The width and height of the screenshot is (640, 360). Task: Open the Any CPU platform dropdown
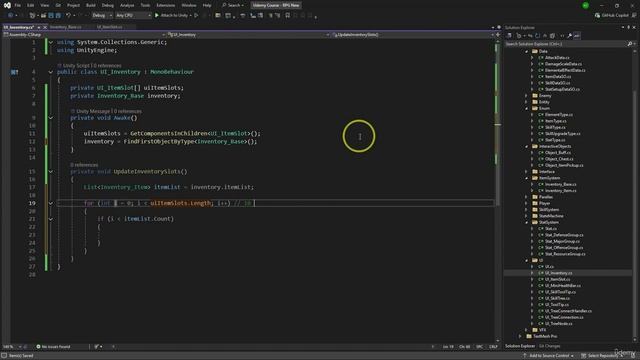(x=133, y=16)
